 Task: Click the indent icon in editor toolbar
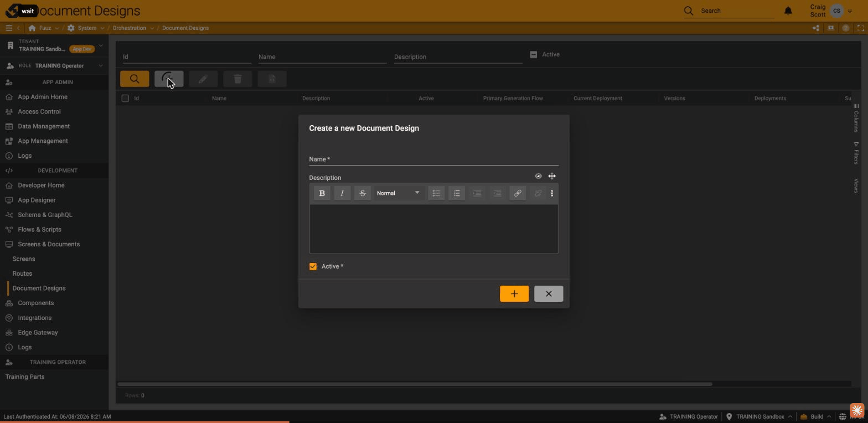pos(477,193)
